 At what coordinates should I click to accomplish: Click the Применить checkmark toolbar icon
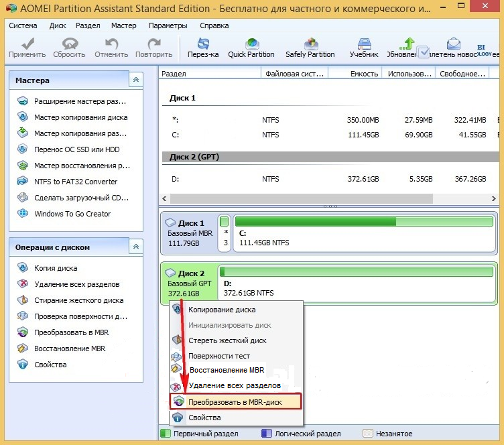(x=27, y=44)
